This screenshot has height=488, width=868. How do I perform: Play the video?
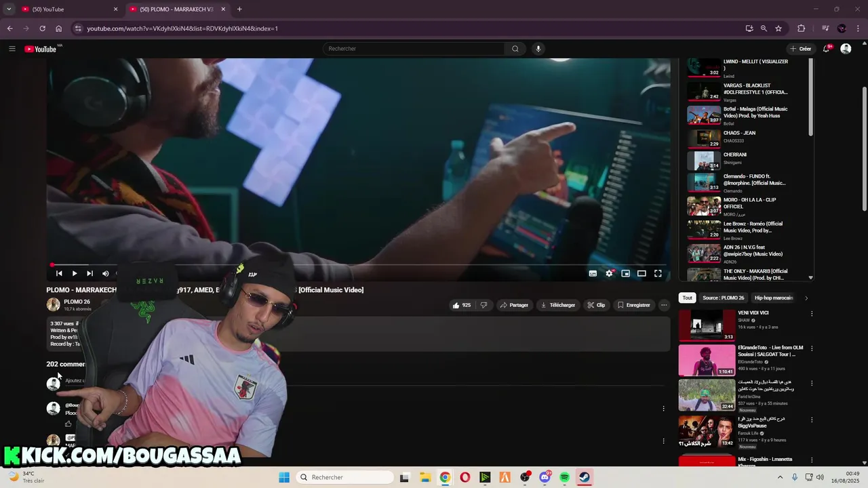point(75,273)
